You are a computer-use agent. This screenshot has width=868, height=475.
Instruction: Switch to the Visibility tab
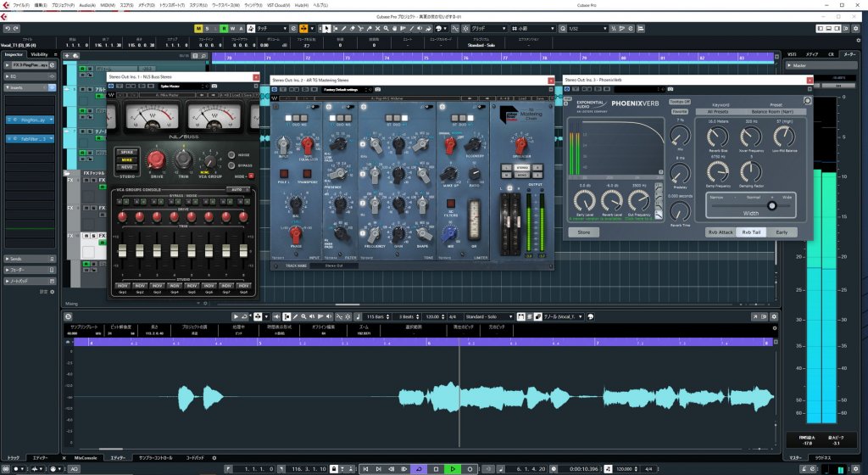40,54
